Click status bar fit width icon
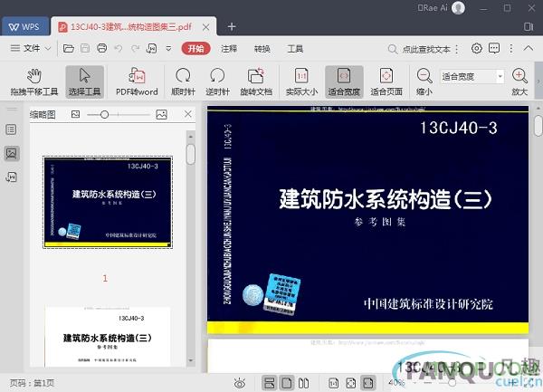Screen dimensions: 543x392 pyautogui.click(x=368, y=383)
